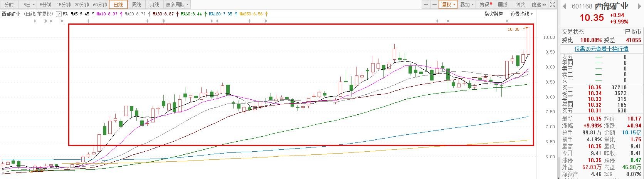Click the 10.35 peak price candlestick label
This screenshot has height=179, width=644.
click(x=513, y=29)
